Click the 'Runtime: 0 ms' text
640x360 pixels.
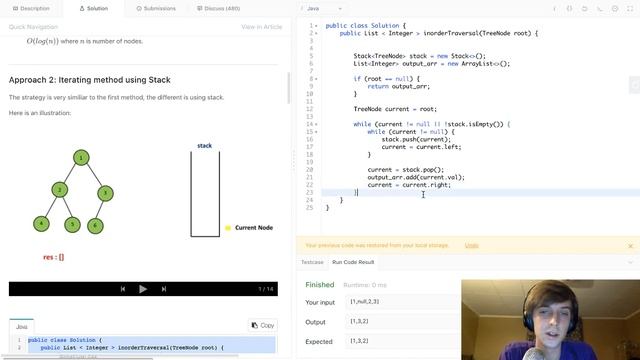pos(365,285)
